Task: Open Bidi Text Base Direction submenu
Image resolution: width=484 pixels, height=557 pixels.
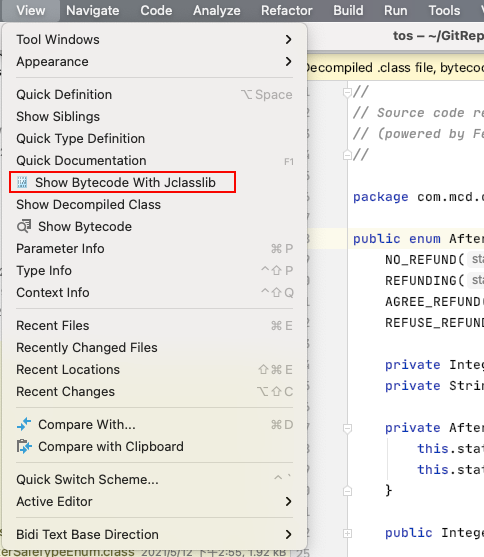Action: 155,534
